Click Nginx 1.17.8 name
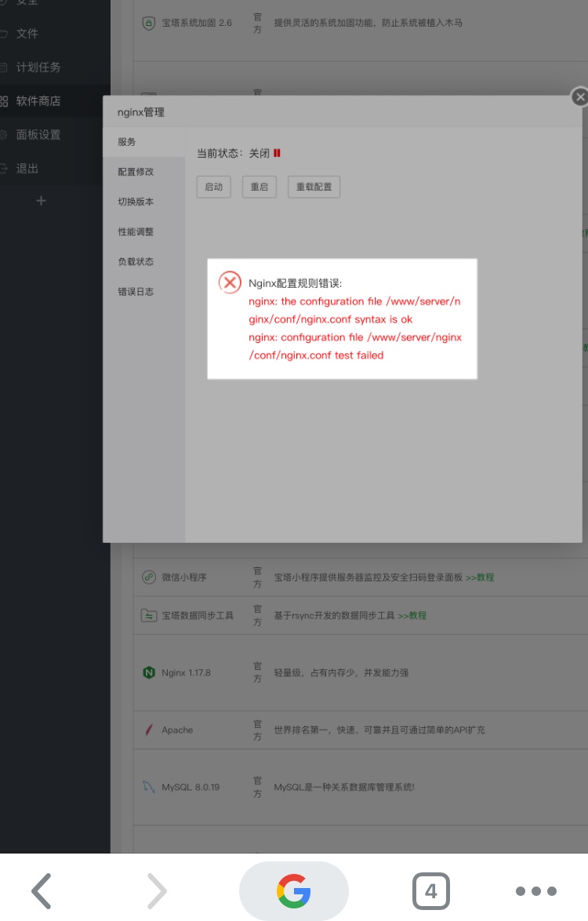The height and width of the screenshot is (921, 588). (186, 672)
